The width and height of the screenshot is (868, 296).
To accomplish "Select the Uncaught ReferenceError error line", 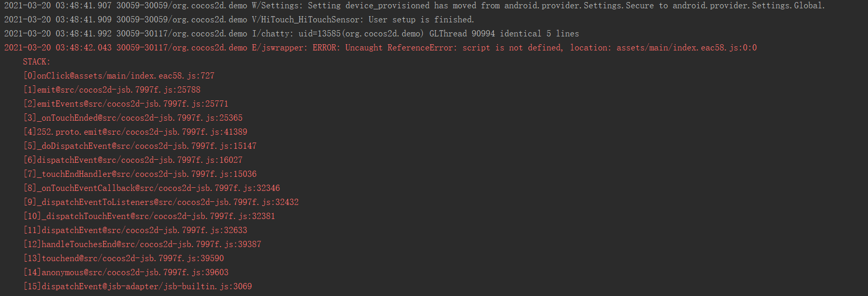I will (380, 48).
